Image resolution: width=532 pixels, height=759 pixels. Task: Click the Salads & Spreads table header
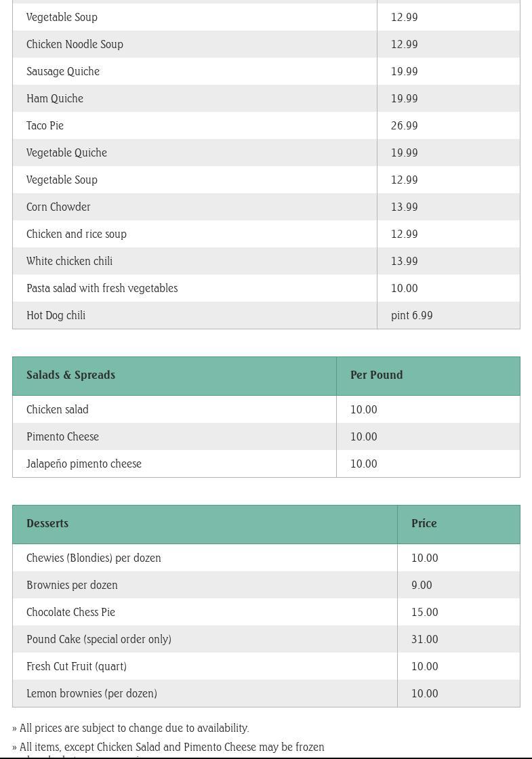(70, 375)
